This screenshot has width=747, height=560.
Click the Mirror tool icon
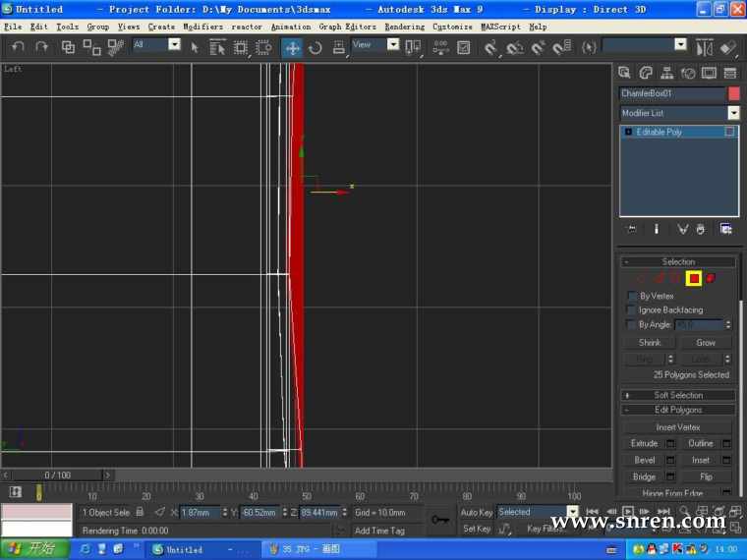click(704, 47)
